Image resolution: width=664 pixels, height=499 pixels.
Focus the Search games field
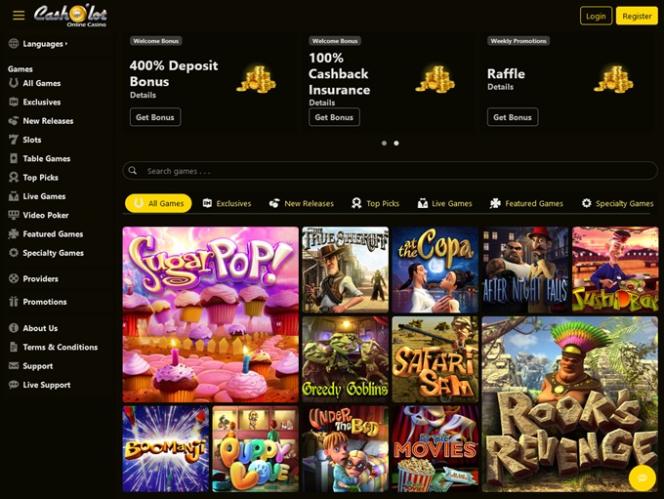click(390, 171)
